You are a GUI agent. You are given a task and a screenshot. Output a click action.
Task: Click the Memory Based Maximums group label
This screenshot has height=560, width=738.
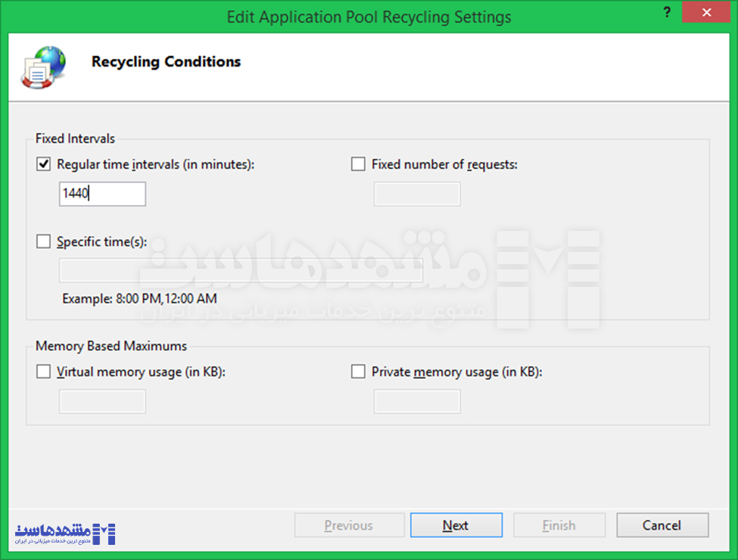(111, 346)
